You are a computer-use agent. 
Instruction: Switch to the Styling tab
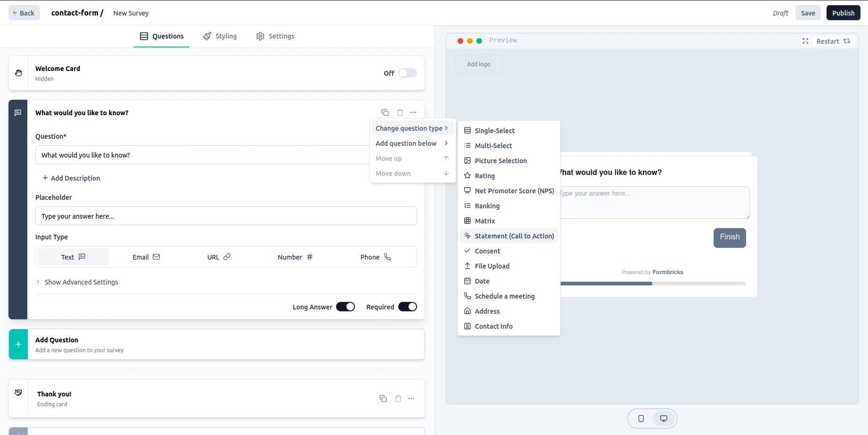click(x=220, y=36)
